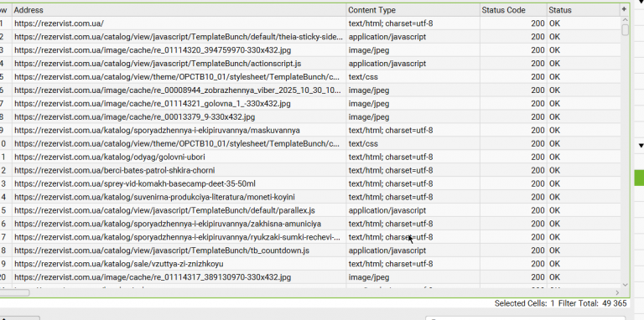
Task: Click application/javascript cell in parallex.js row
Action: pos(413,210)
